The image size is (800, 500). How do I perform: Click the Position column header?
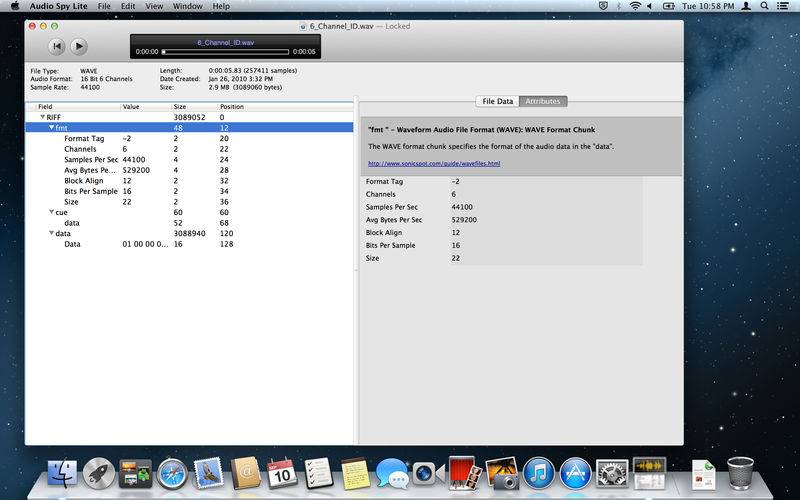pos(232,106)
